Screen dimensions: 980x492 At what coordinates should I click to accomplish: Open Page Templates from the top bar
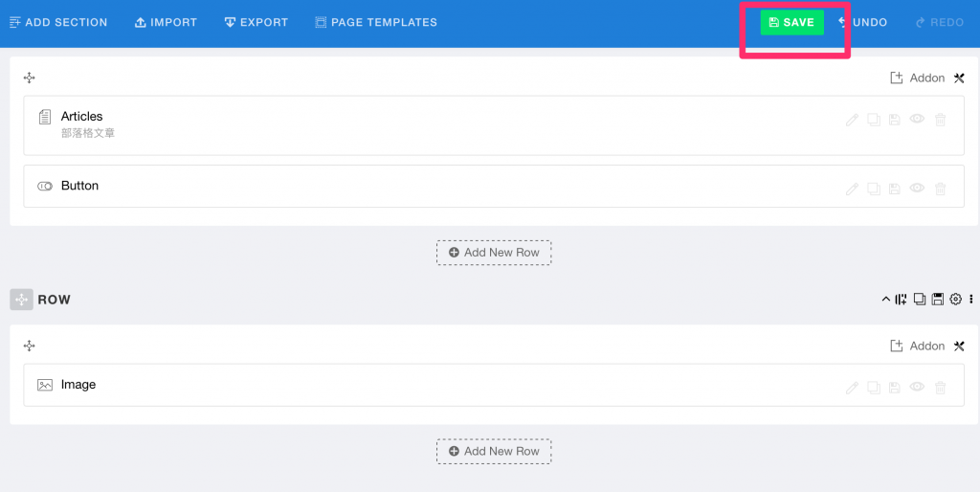pyautogui.click(x=375, y=22)
